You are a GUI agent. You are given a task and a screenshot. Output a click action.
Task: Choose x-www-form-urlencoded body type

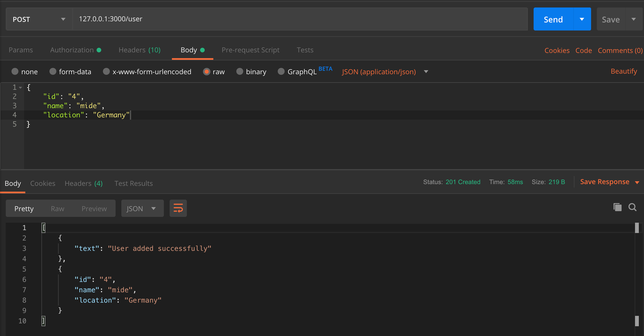(106, 71)
